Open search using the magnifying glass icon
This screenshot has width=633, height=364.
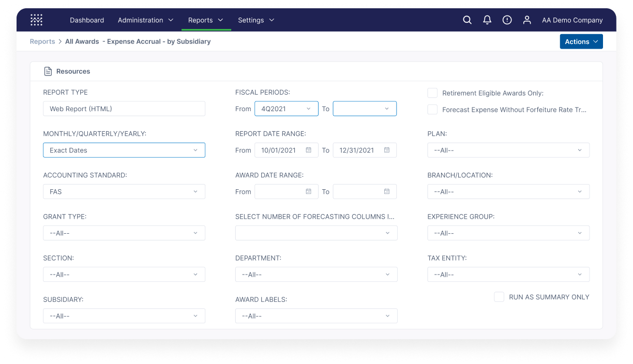(467, 20)
